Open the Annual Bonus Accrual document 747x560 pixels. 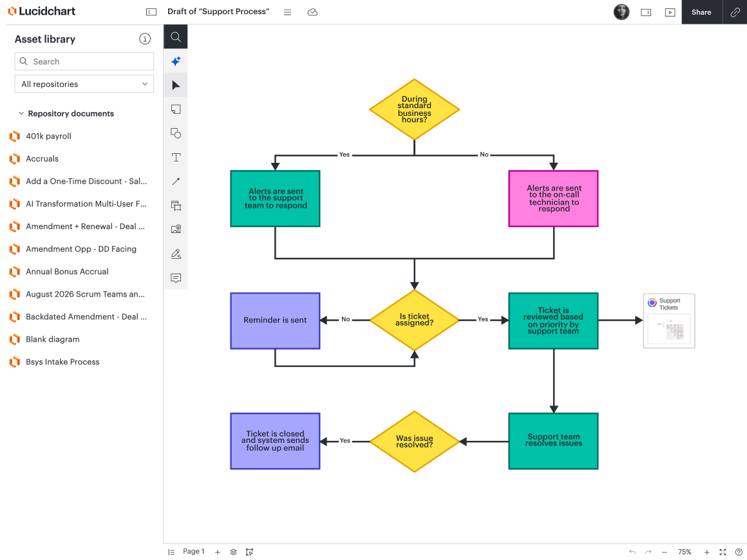click(67, 272)
